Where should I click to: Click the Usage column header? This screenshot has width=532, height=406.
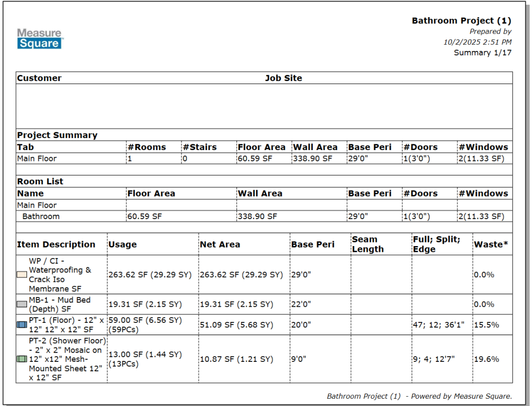click(122, 245)
